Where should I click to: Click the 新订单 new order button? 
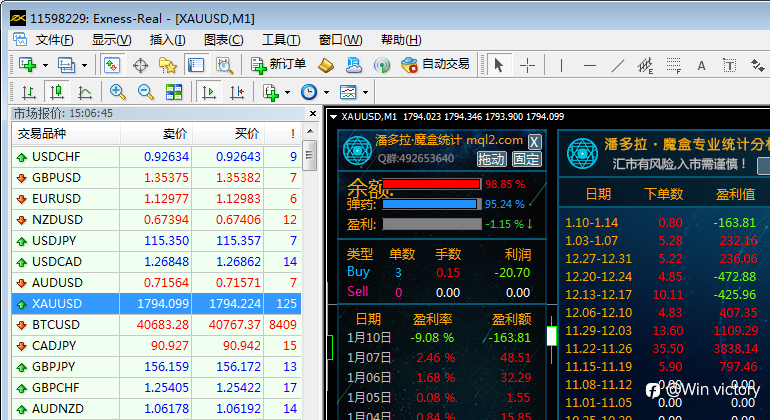(x=278, y=65)
